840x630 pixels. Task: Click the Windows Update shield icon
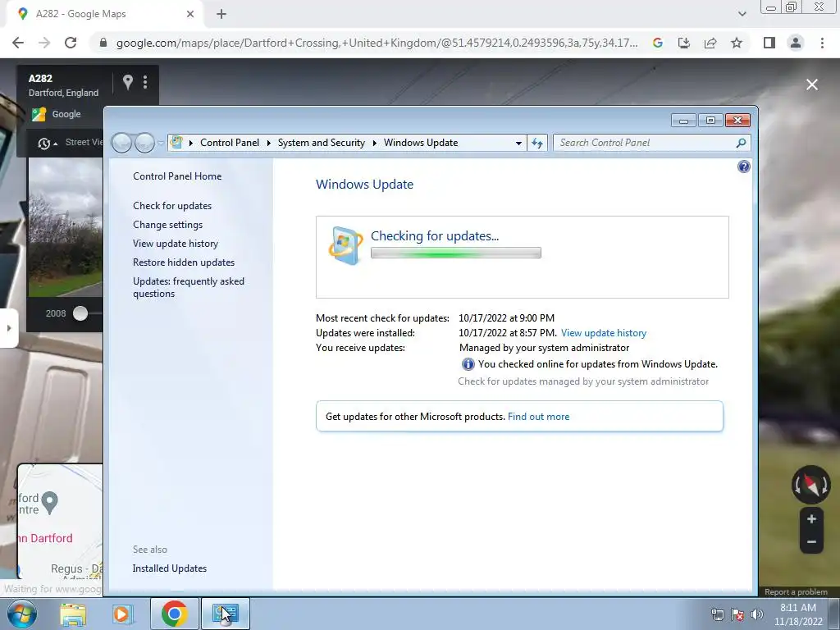point(345,246)
